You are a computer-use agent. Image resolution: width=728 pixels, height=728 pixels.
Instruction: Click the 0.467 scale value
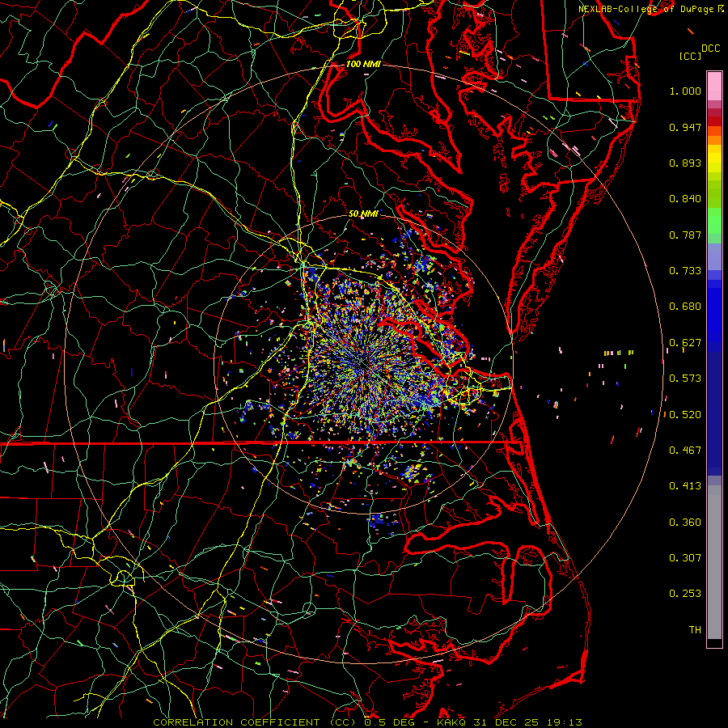(685, 451)
